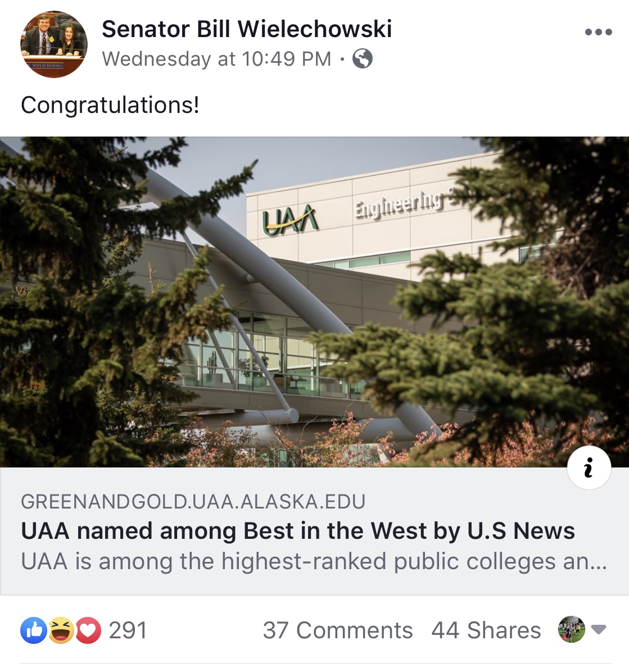Open the 291 reactions count
The height and width of the screenshot is (672, 629).
pos(128,630)
